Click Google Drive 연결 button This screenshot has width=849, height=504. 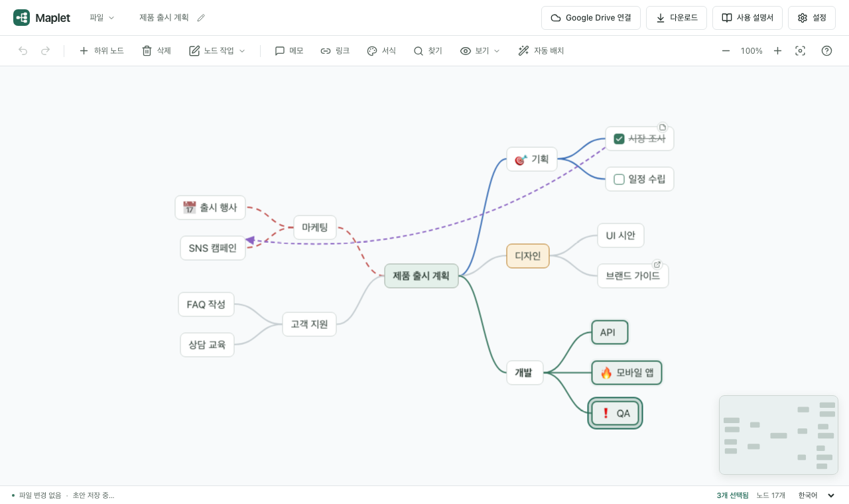pyautogui.click(x=591, y=18)
